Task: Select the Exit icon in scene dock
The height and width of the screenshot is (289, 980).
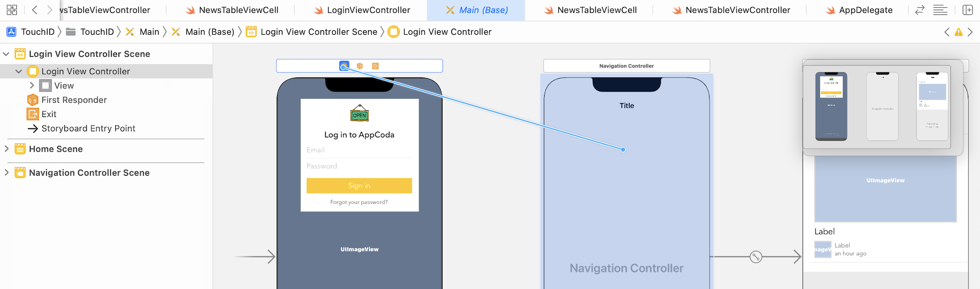Action: [375, 66]
